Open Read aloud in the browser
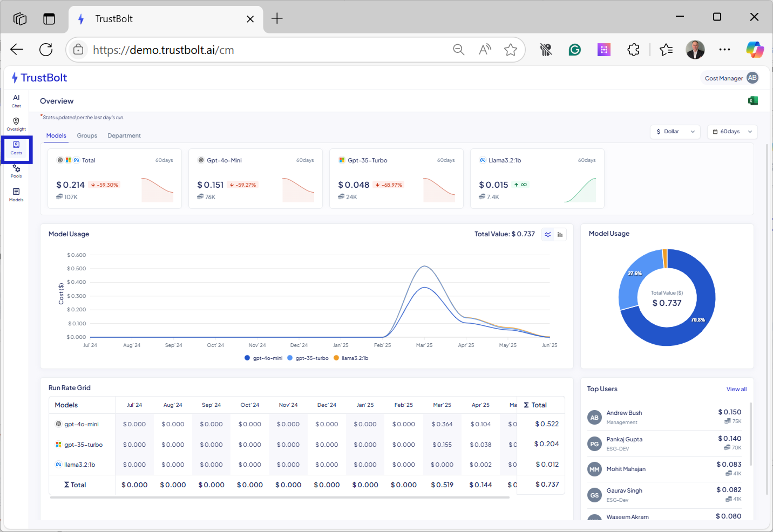Screen dimensions: 773x532 pyautogui.click(x=485, y=50)
